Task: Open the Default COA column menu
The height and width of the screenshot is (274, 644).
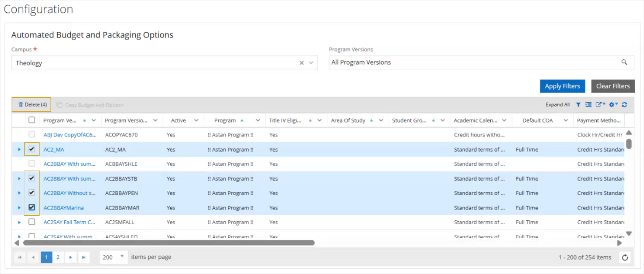Action: point(566,120)
